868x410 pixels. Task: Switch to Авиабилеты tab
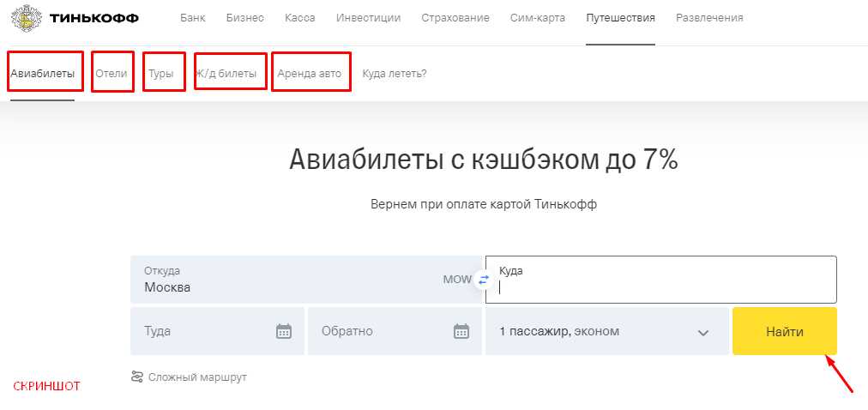point(43,73)
